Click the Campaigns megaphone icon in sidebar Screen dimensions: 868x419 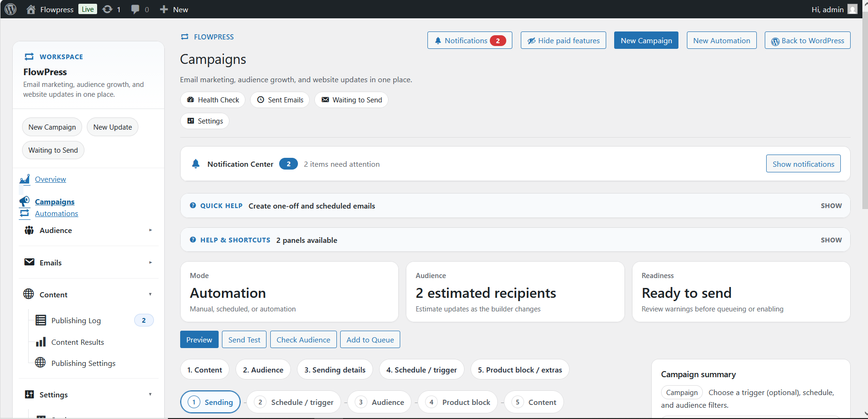25,202
